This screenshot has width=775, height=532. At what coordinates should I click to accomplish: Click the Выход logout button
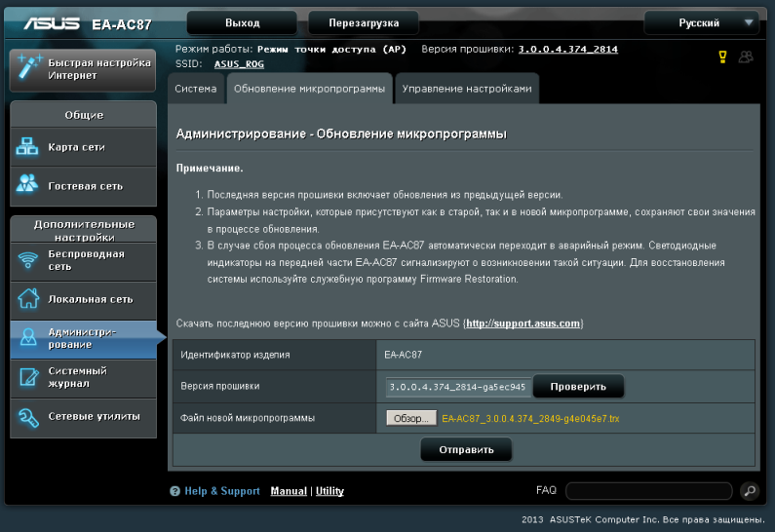[242, 22]
